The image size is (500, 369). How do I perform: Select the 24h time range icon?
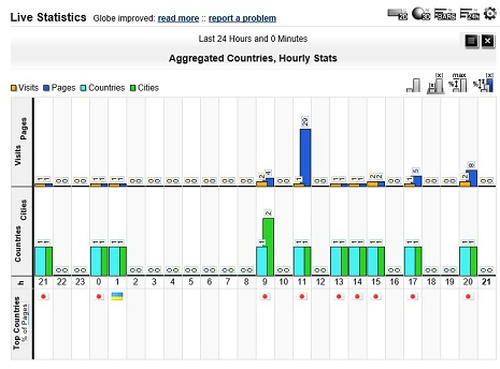(469, 14)
